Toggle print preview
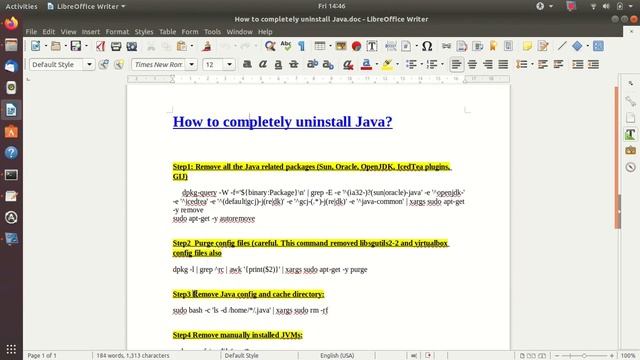 coord(131,46)
